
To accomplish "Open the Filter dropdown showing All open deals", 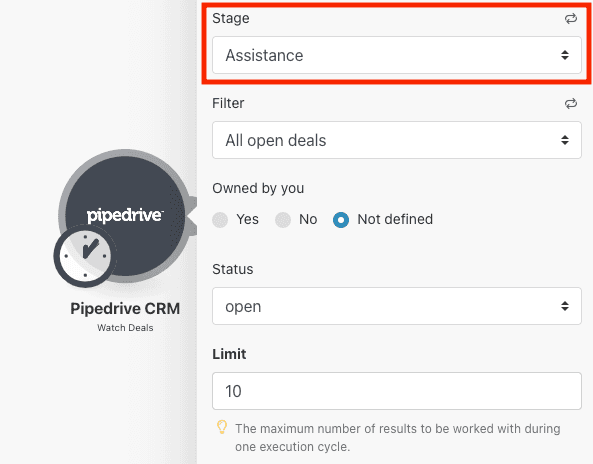I will (x=397, y=140).
